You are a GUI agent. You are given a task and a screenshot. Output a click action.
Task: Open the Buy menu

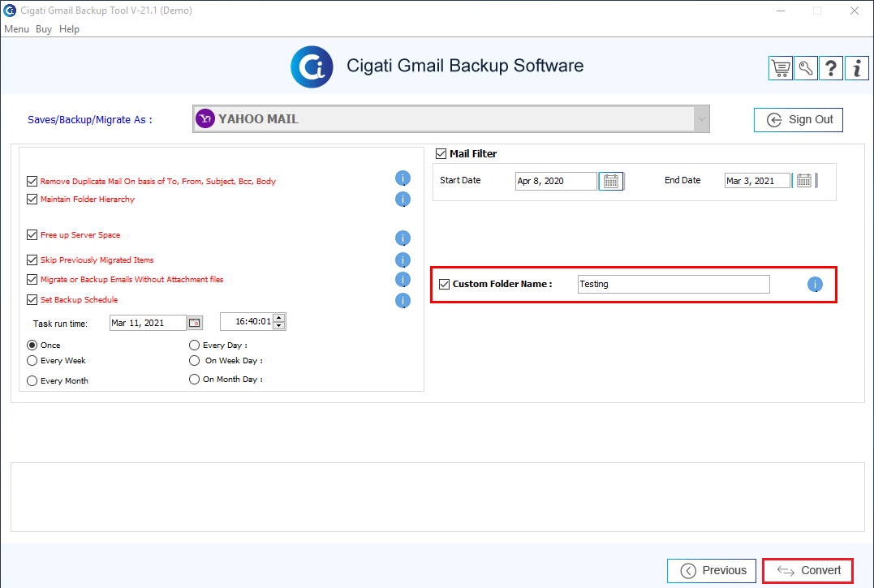tap(44, 29)
